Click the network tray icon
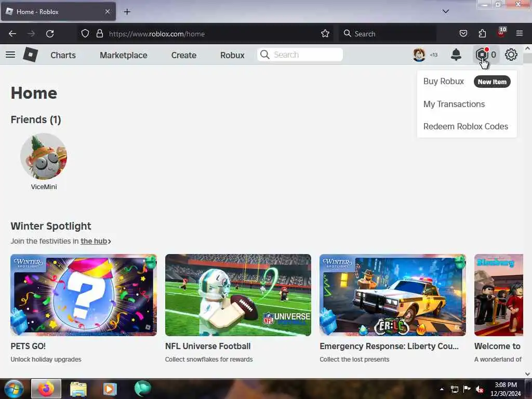The width and height of the screenshot is (532, 399). coord(455,390)
